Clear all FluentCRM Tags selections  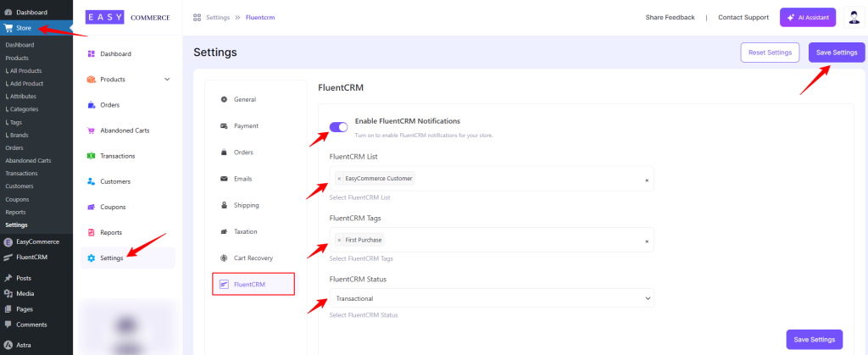pos(647,241)
